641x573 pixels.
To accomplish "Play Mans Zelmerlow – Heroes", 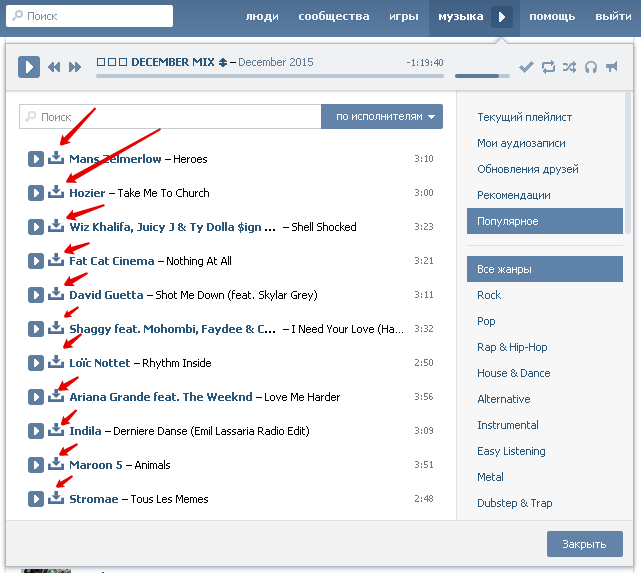I will tap(36, 159).
